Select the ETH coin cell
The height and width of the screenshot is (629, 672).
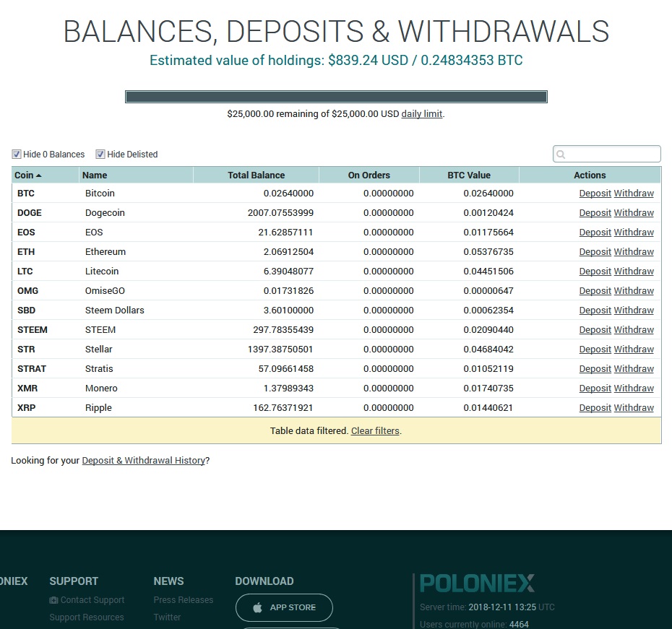point(26,252)
